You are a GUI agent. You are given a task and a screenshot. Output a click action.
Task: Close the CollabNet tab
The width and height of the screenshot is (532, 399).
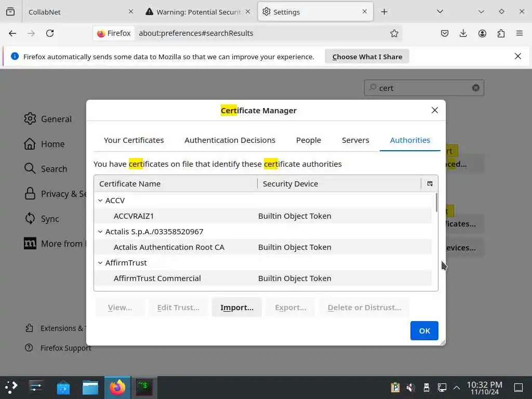pyautogui.click(x=131, y=12)
